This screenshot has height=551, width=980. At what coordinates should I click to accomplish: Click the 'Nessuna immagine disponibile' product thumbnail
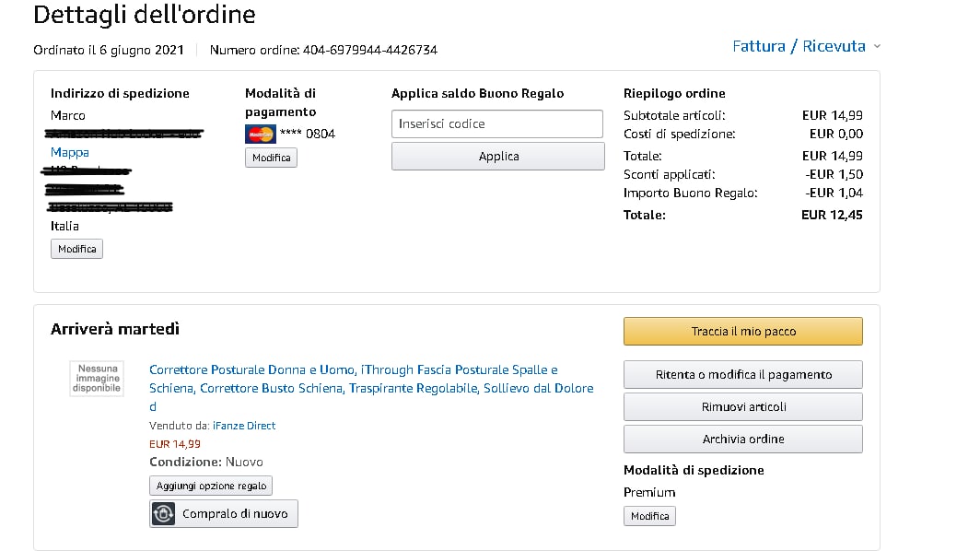coord(97,379)
